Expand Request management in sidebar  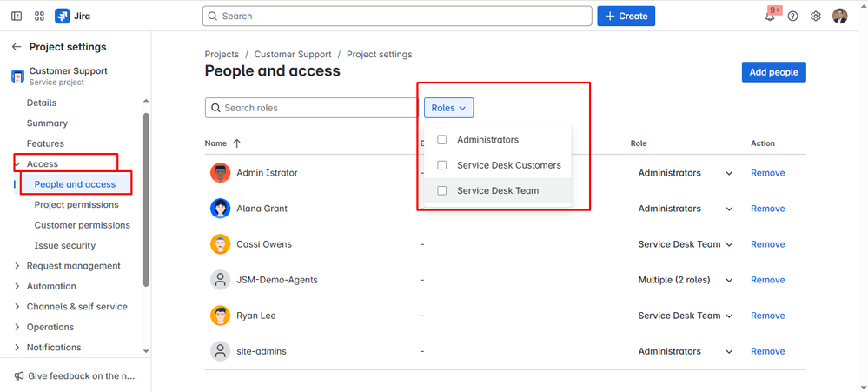click(x=17, y=266)
